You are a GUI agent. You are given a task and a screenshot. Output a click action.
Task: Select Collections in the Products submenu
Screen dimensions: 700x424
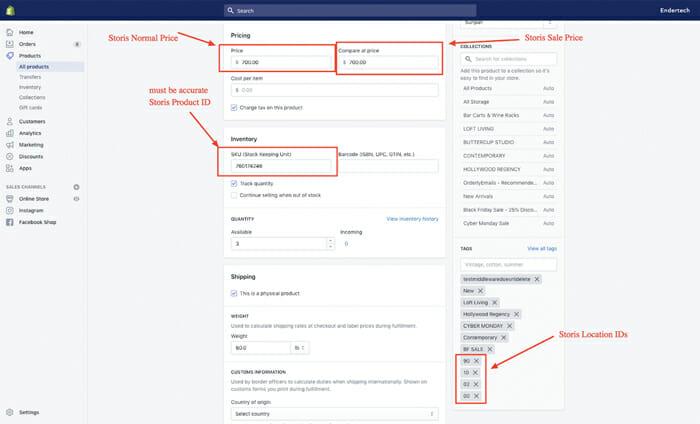point(32,97)
